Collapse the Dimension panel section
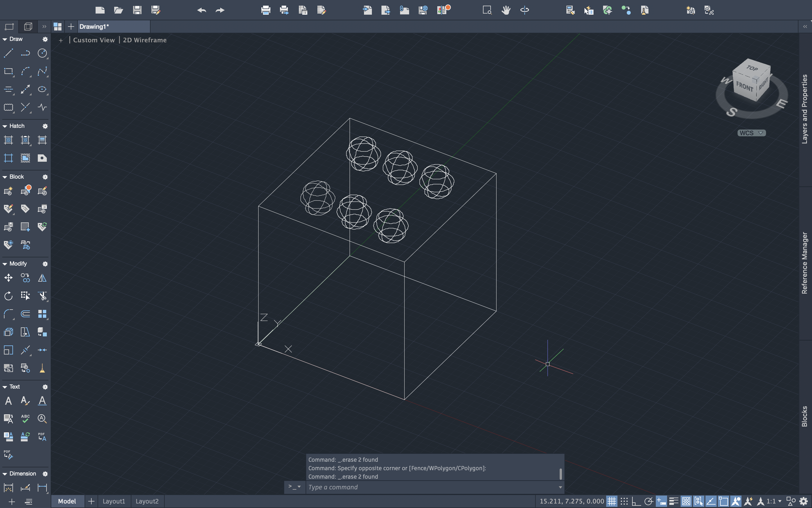 click(5, 474)
